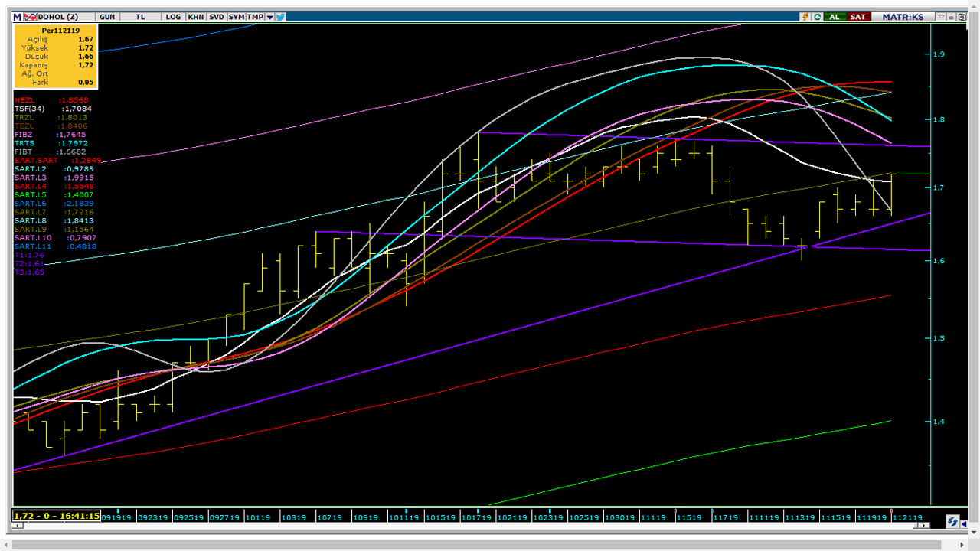Click the SART.L11 indicator label
The image size is (980, 551).
tap(33, 246)
